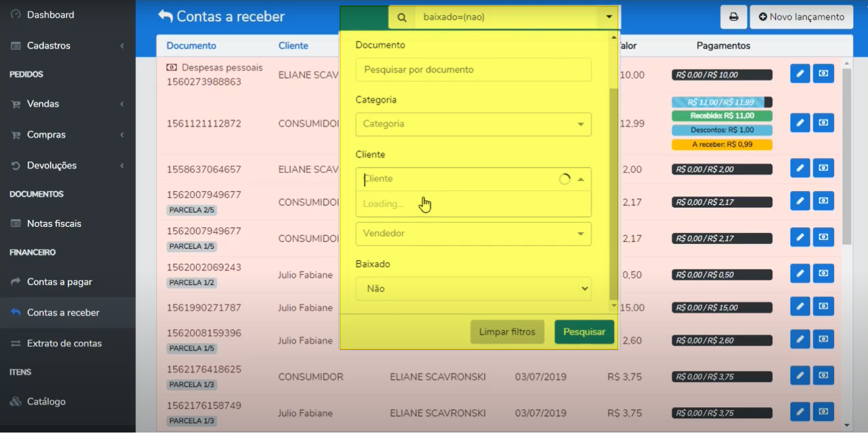Click the print icon button
Screen dimensions: 868x435
pos(734,17)
